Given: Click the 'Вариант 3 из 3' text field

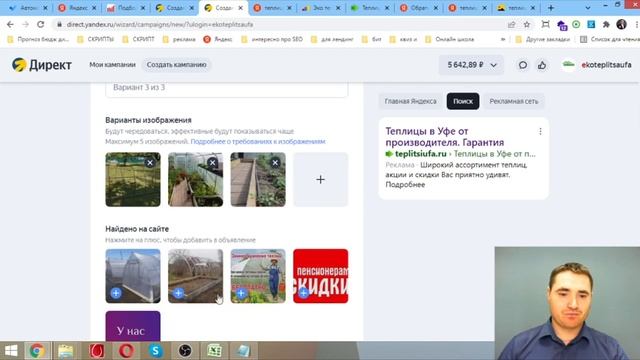Looking at the screenshot, I should [x=227, y=88].
